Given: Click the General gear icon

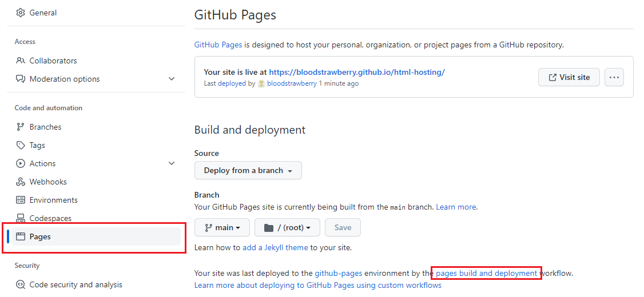Looking at the screenshot, I should click(20, 13).
